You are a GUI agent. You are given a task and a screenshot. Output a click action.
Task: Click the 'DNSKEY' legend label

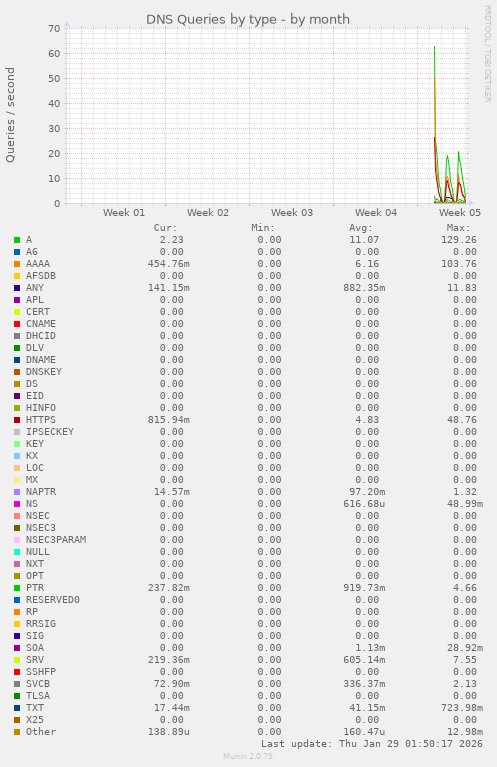tap(44, 372)
